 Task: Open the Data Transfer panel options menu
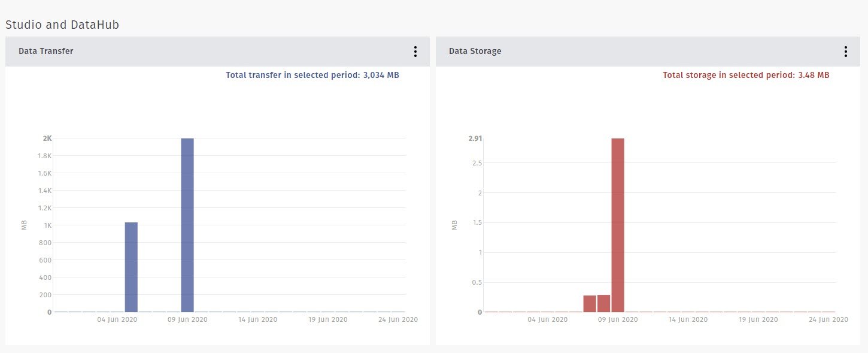click(x=415, y=52)
